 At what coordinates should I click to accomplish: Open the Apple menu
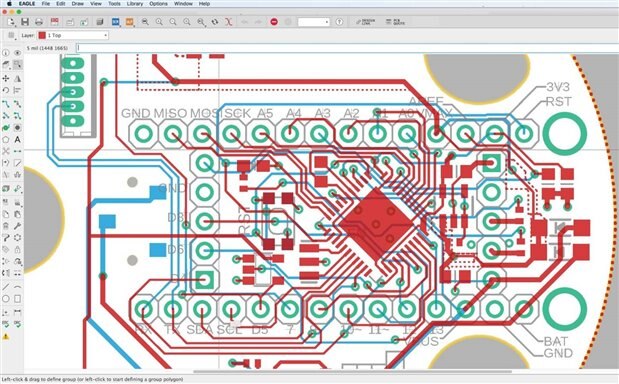(9, 4)
